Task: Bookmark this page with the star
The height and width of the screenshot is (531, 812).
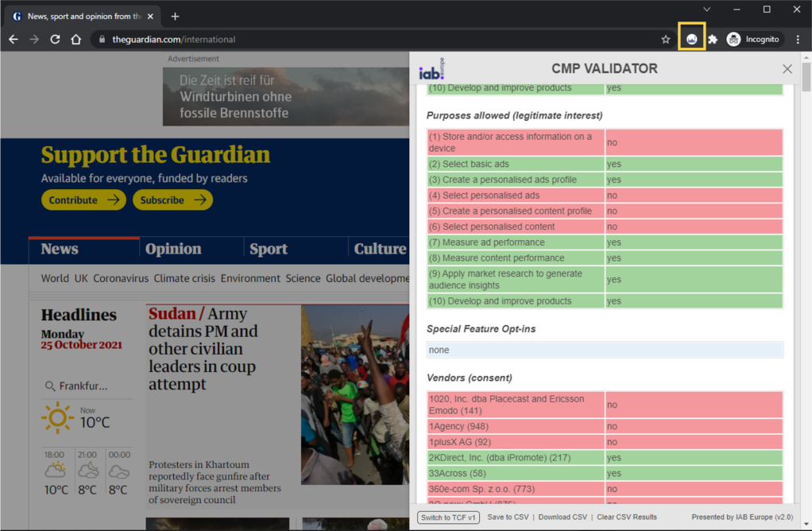Action: click(x=666, y=40)
